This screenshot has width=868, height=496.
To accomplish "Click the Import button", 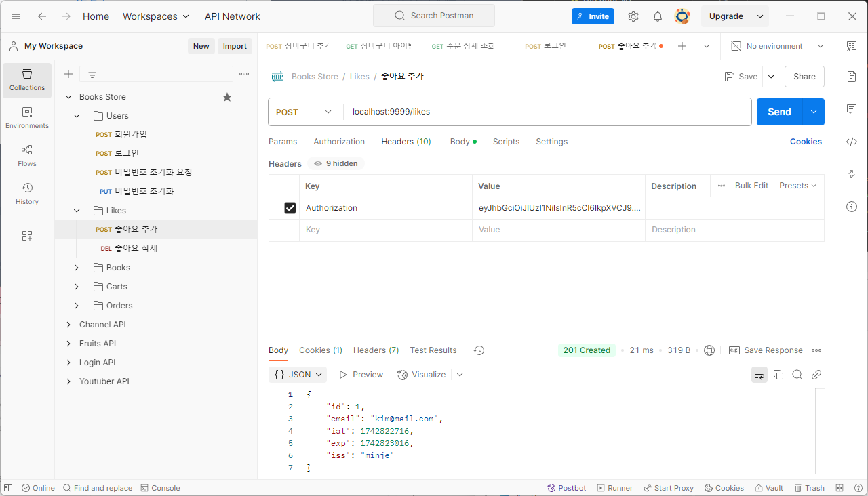I will tap(235, 46).
